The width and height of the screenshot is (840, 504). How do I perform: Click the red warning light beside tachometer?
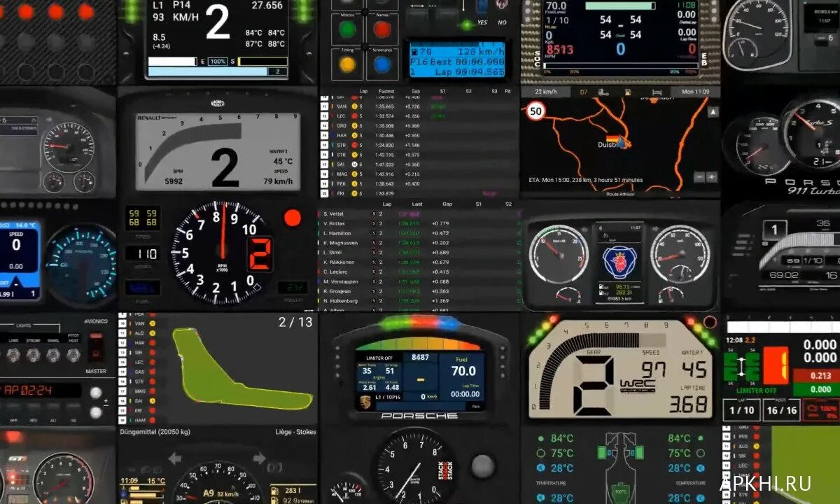pyautogui.click(x=293, y=217)
